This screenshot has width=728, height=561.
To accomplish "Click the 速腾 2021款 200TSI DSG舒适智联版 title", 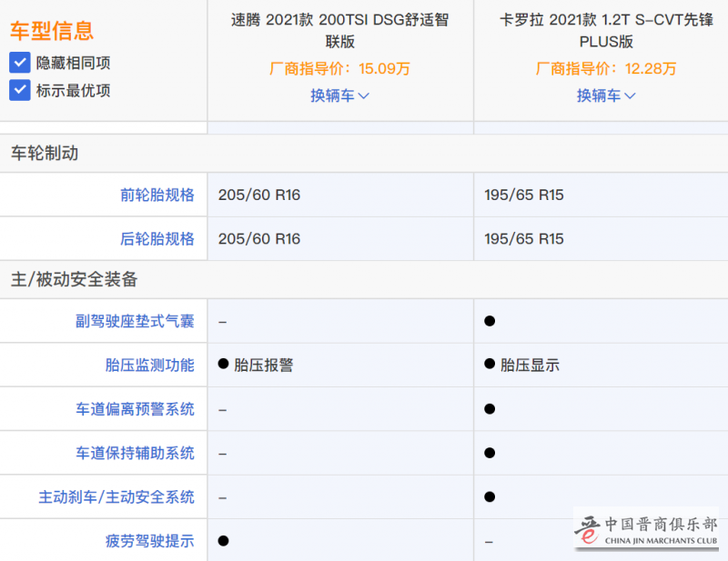I will [339, 30].
